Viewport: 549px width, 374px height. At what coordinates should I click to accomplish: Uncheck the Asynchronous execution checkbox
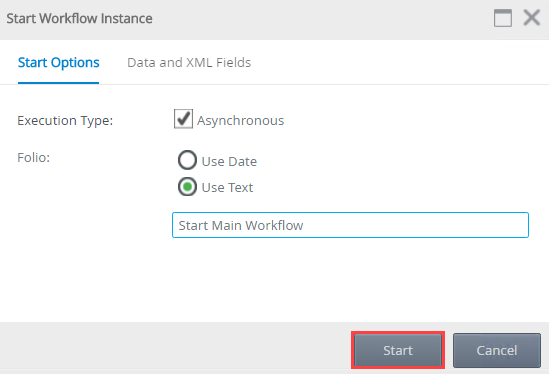[183, 119]
